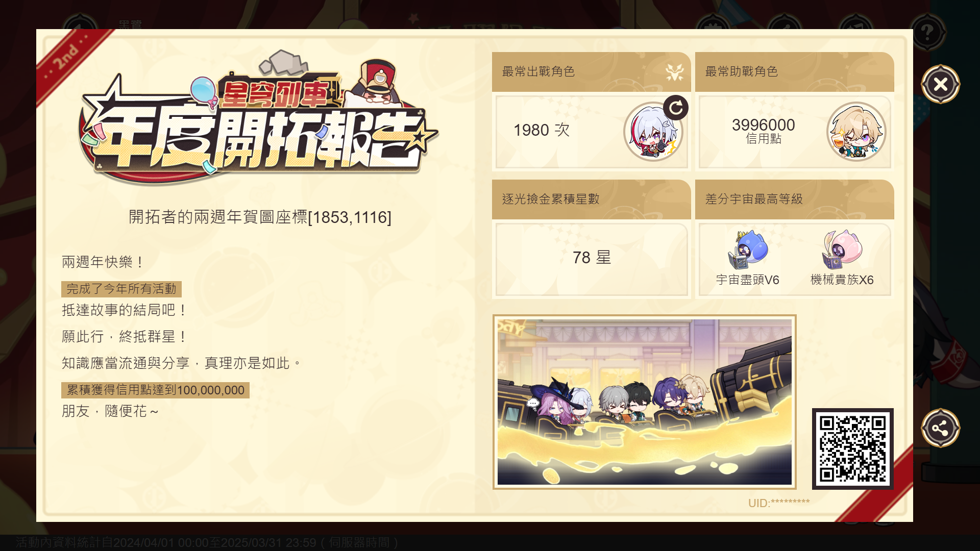Screen dimensions: 980x551
Task: Click the 1980 次 battle count
Action: click(x=542, y=131)
